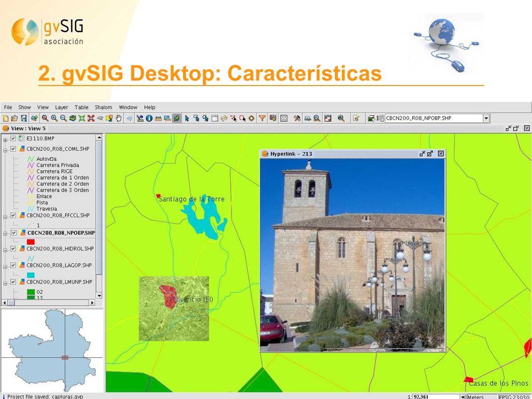The height and width of the screenshot is (399, 532).
Task: Click the green 02 legend swatch
Action: [31, 292]
